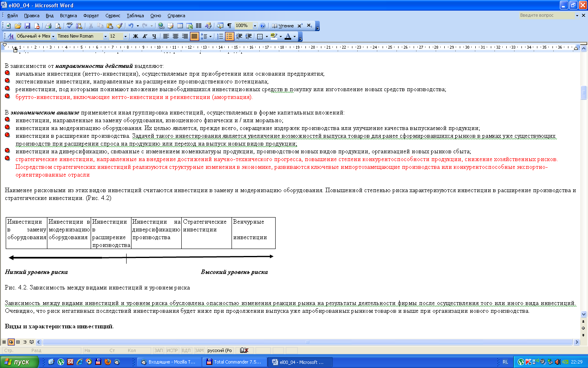588x368 pixels.
Task: Align text to the right
Action: [x=185, y=36]
